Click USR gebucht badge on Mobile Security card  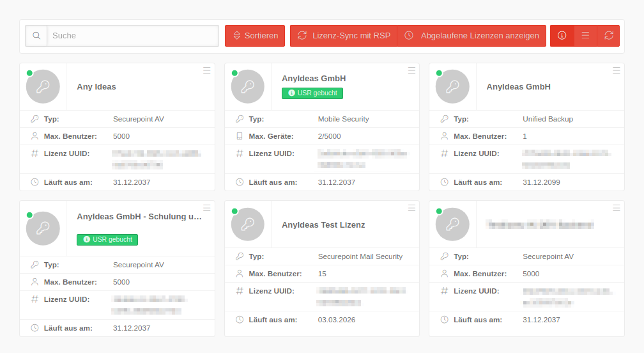click(x=312, y=93)
